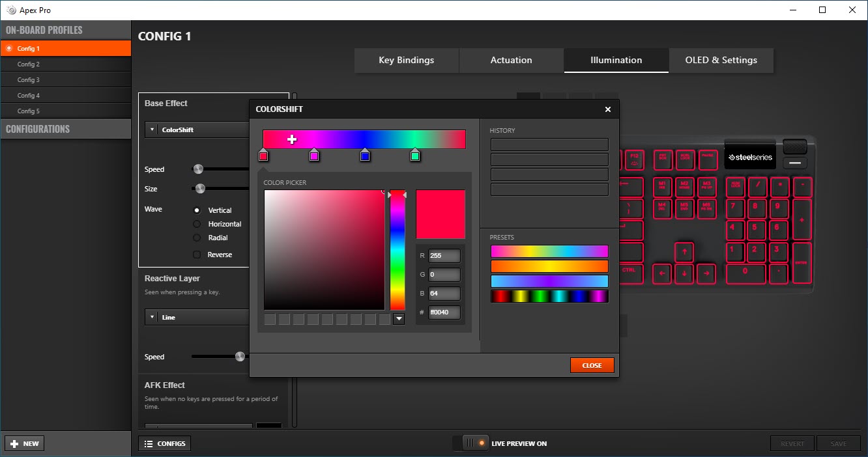This screenshot has height=457, width=868.
Task: Select the red gradient color stop
Action: [263, 155]
